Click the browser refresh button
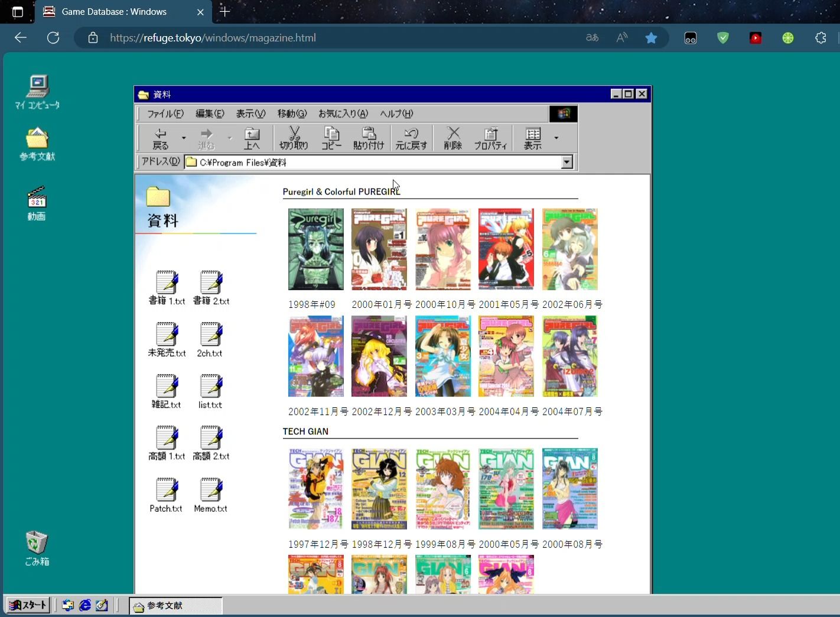The height and width of the screenshot is (617, 840). (x=53, y=38)
